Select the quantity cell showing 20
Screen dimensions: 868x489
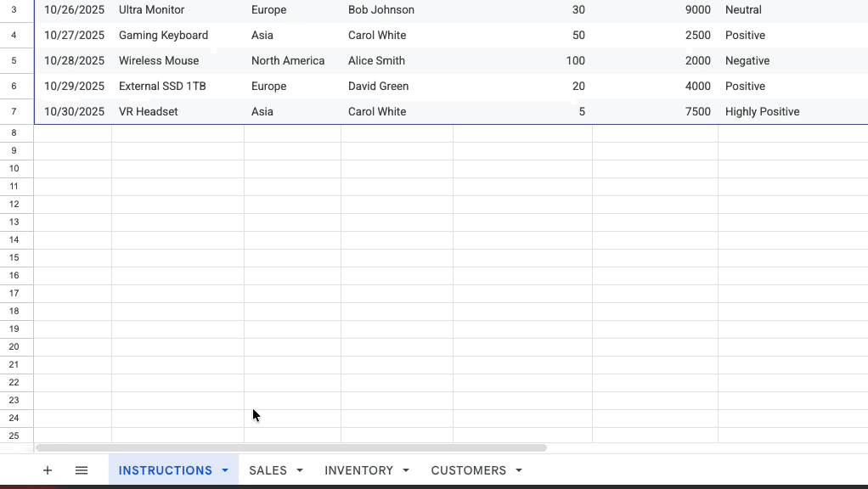coord(522,87)
